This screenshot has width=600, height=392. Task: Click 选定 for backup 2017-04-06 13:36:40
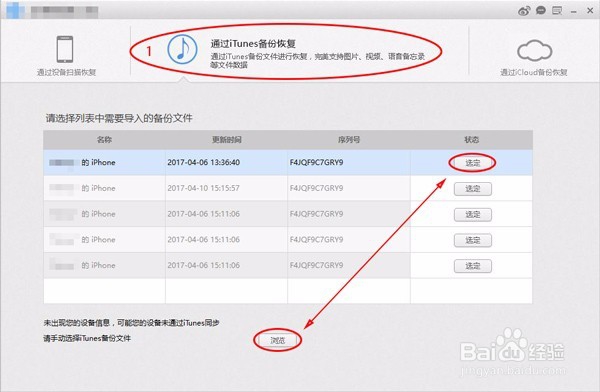click(473, 163)
